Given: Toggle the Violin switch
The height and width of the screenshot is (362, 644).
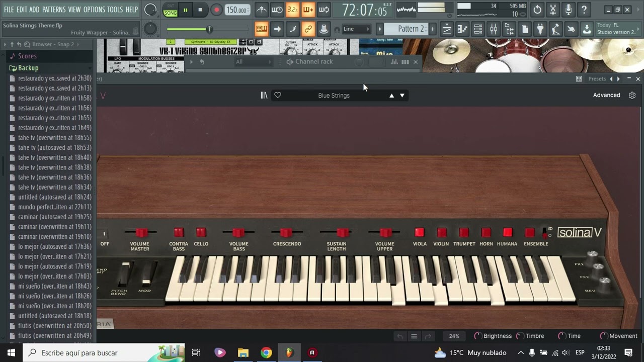Looking at the screenshot, I should tap(442, 232).
